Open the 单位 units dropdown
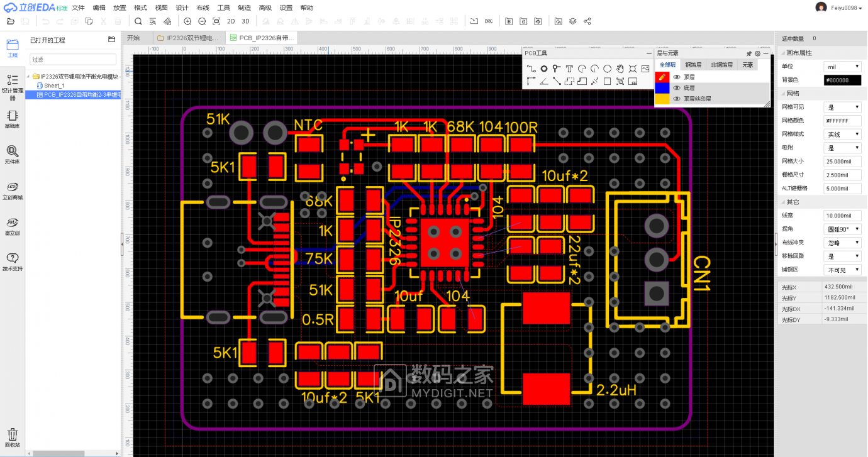868x457 pixels. click(843, 66)
